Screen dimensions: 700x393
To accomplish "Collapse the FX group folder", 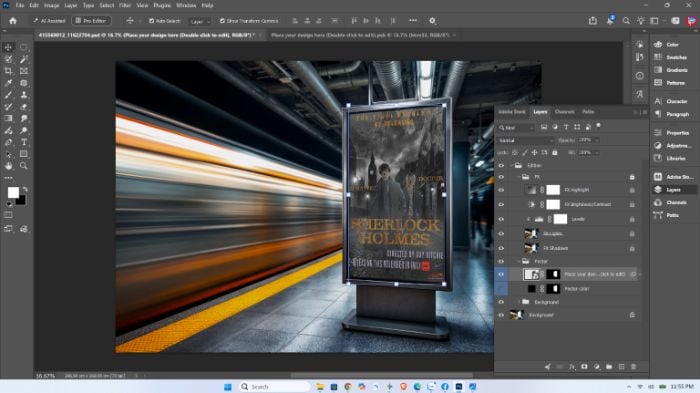I will (x=518, y=177).
